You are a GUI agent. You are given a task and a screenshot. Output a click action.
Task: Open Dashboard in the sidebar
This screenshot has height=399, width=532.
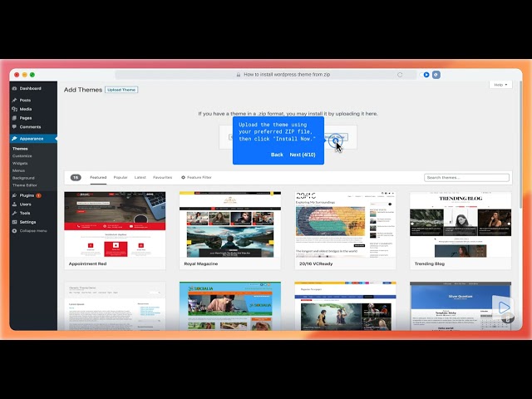click(30, 89)
